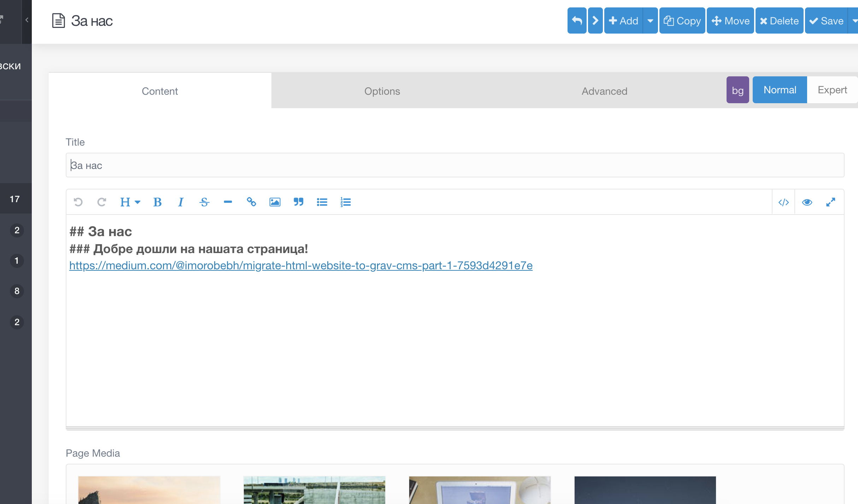Click the '## За нас' heading line
This screenshot has height=504, width=858.
pos(101,232)
